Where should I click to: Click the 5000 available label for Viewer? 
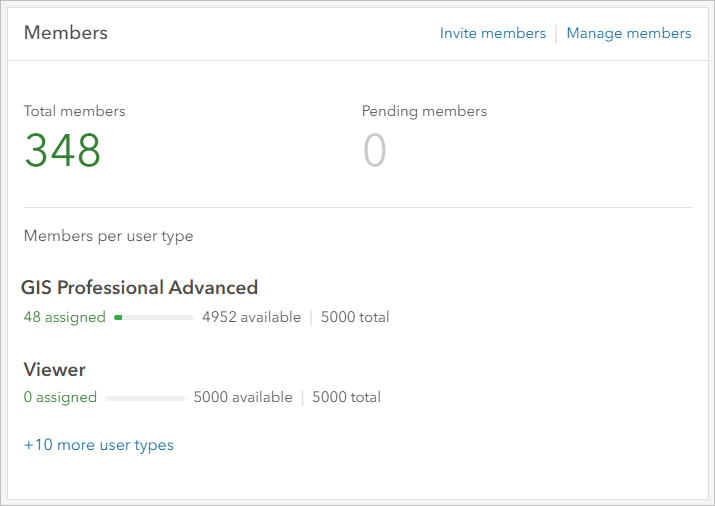pos(243,397)
